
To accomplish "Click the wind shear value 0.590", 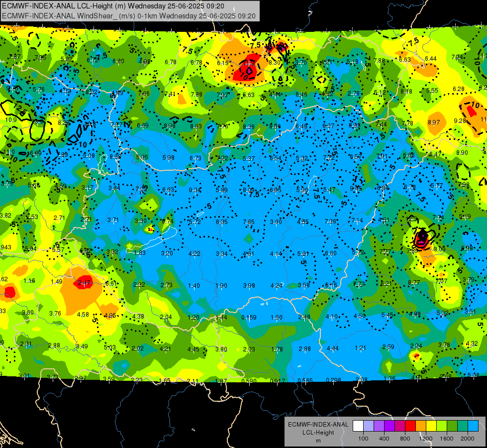I will 249,381.
